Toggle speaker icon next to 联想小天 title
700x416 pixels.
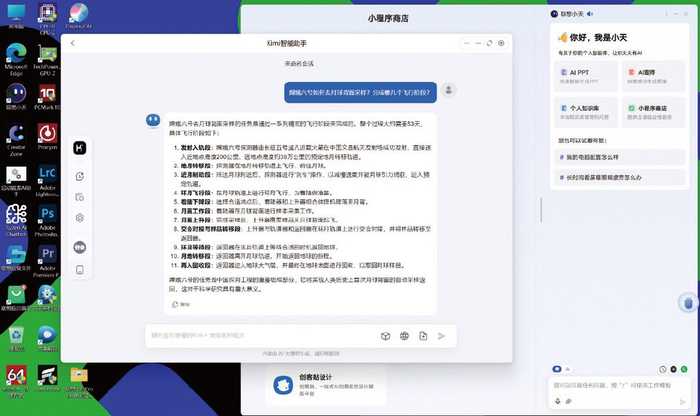pyautogui.click(x=590, y=14)
